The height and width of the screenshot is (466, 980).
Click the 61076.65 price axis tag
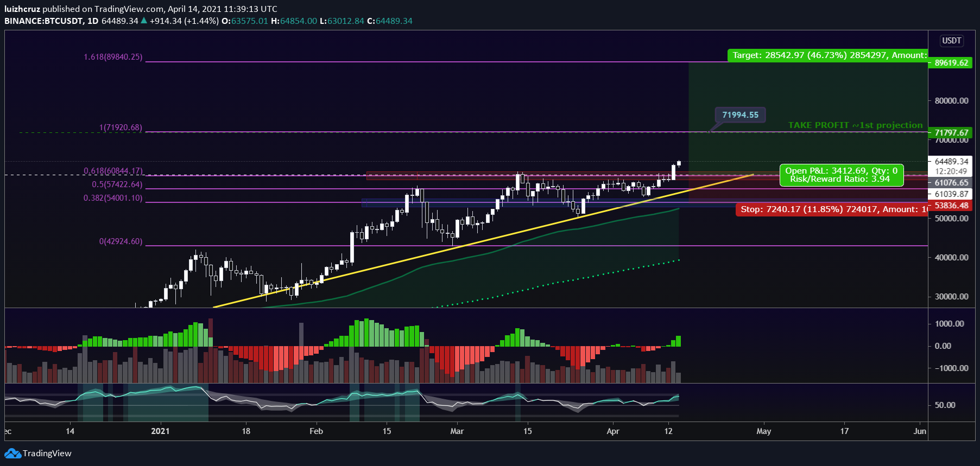pyautogui.click(x=951, y=183)
